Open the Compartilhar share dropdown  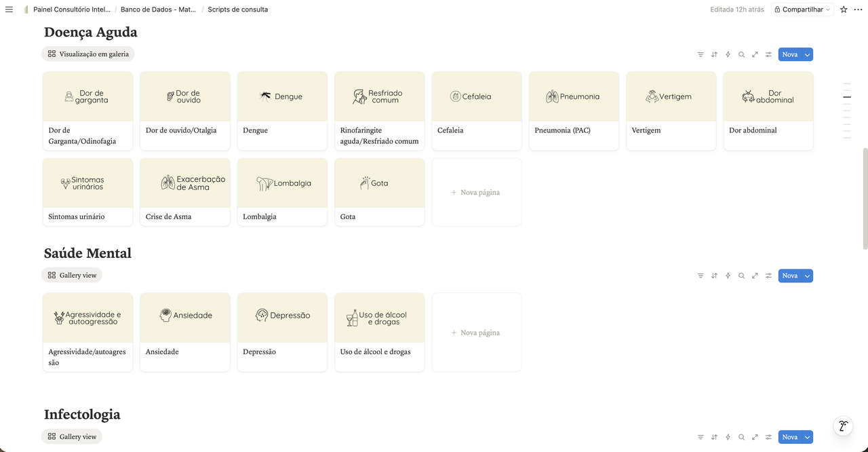(802, 10)
